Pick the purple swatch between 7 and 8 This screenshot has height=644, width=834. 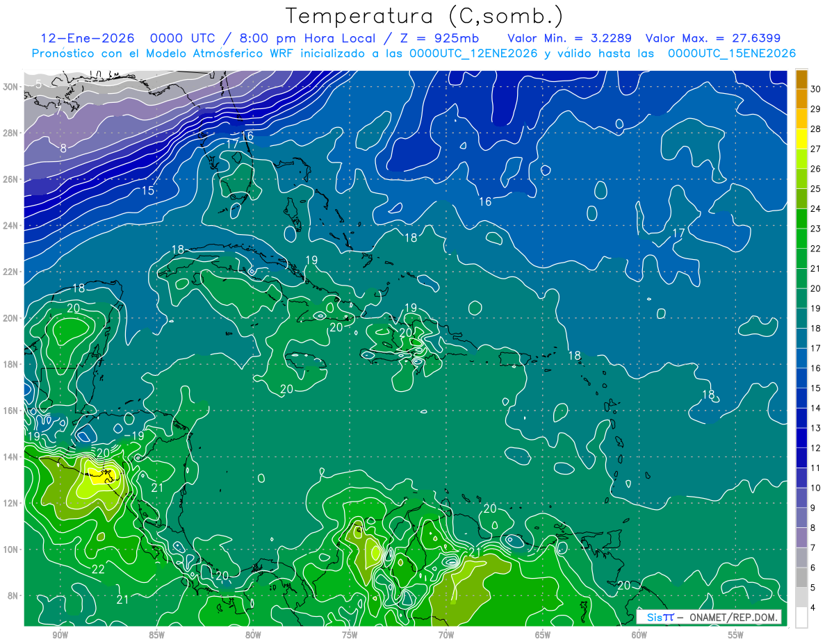point(801,537)
